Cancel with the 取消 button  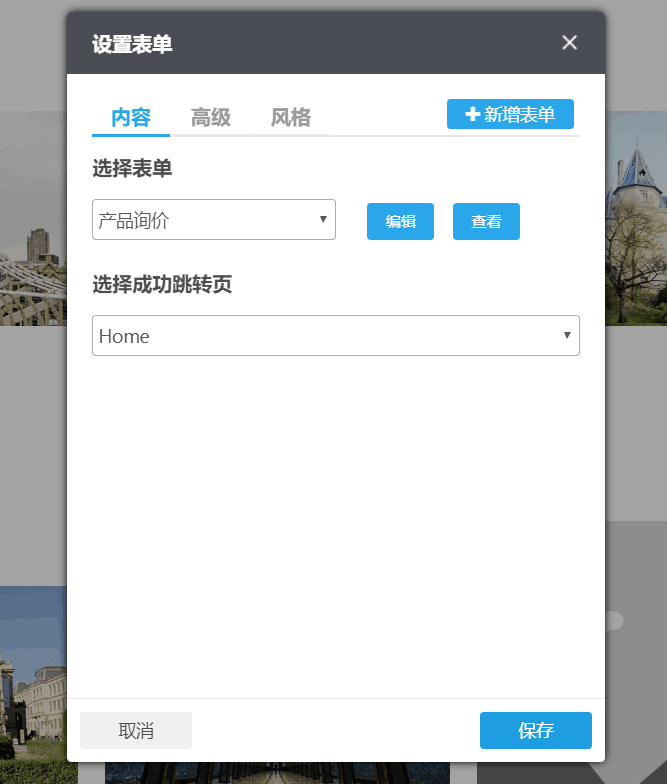tap(136, 731)
